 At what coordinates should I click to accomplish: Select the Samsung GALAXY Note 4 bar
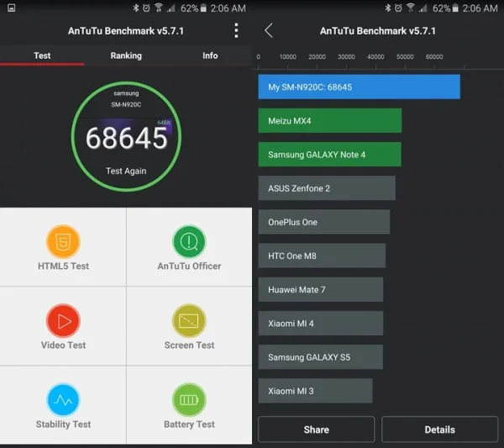click(330, 155)
